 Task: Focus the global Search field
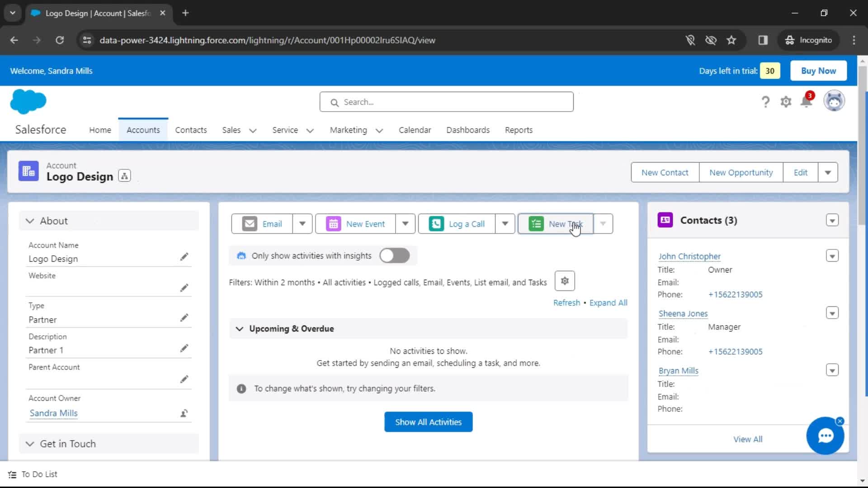pyautogui.click(x=447, y=102)
